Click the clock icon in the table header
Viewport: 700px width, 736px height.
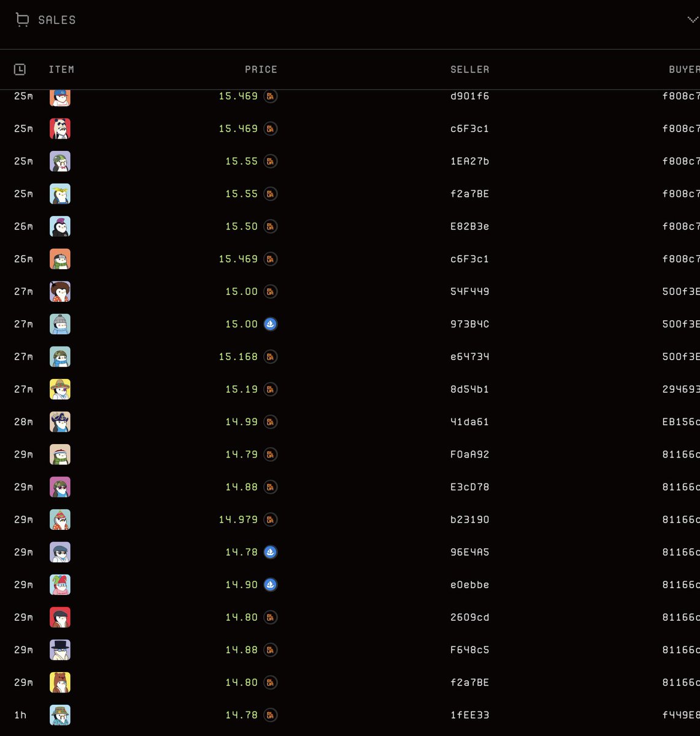(20, 69)
